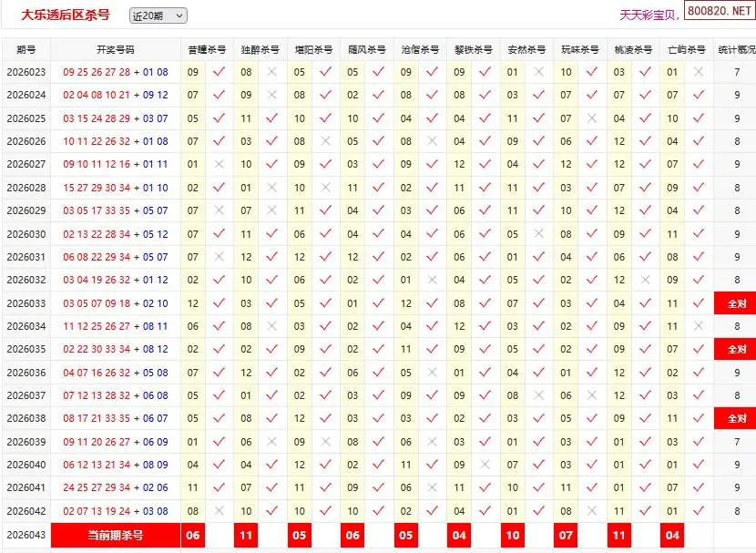Select the red 当前期杀号 cell
The image size is (756, 553).
tap(115, 536)
